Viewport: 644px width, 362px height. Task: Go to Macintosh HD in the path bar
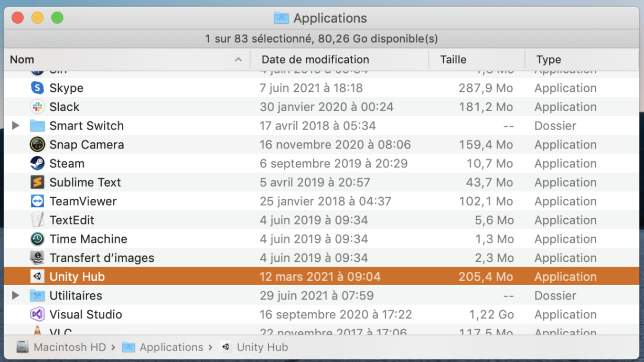point(70,347)
